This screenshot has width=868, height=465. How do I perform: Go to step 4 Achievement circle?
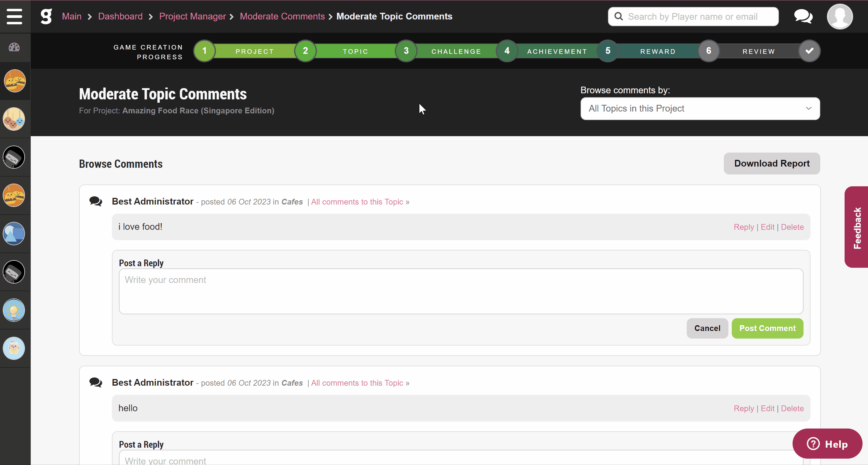[507, 51]
